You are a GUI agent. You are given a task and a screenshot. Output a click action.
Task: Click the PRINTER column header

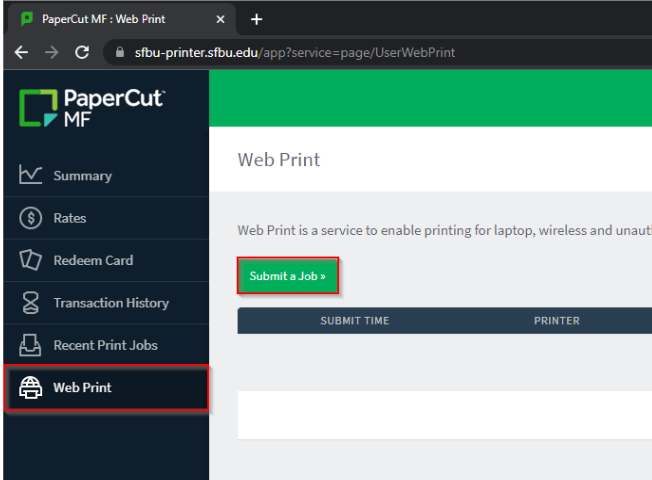(x=557, y=321)
